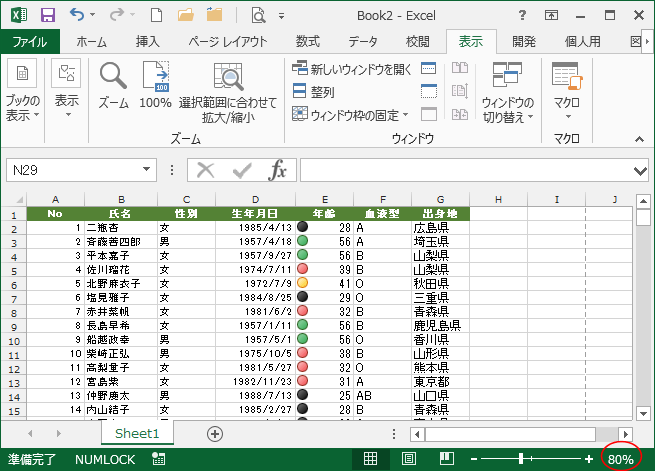Click 選択範囲に合わせて拡大/縮小 zoom-to-selection icon

[x=229, y=93]
